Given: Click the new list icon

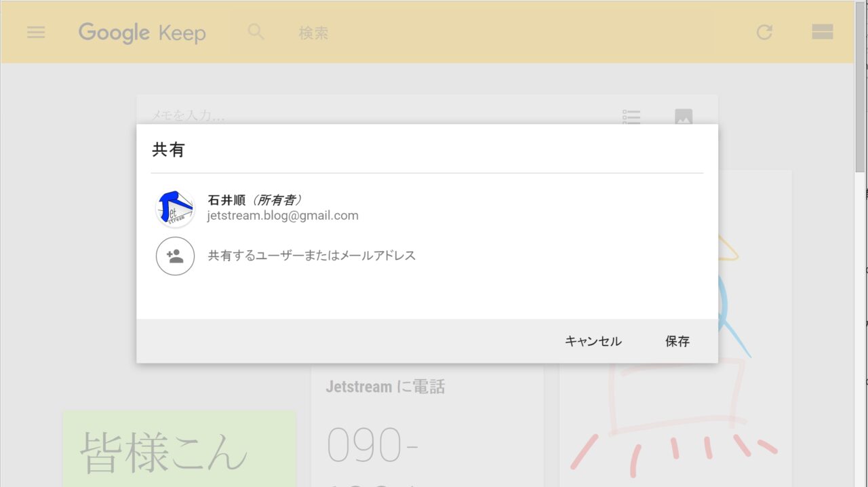Looking at the screenshot, I should click(x=631, y=117).
